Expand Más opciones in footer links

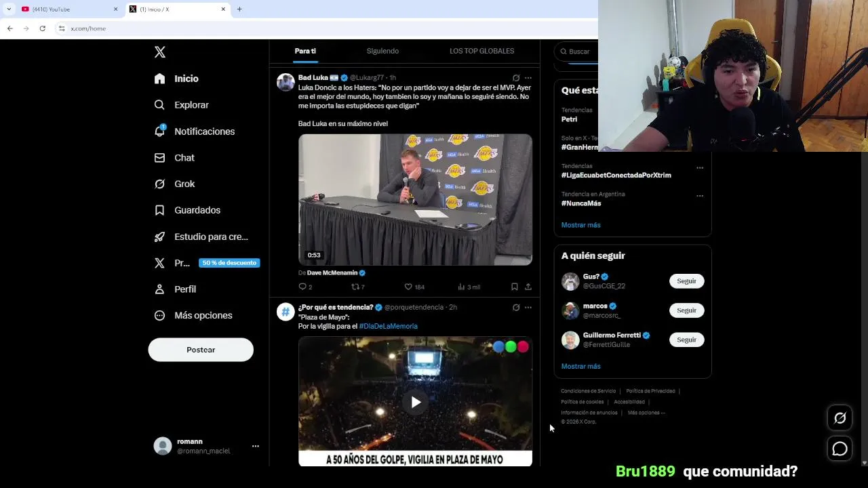646,413
